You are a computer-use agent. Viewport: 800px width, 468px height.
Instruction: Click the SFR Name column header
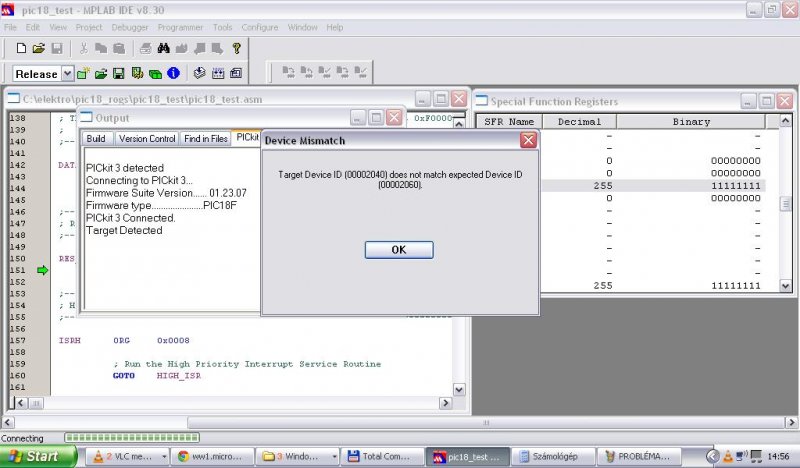tap(509, 122)
